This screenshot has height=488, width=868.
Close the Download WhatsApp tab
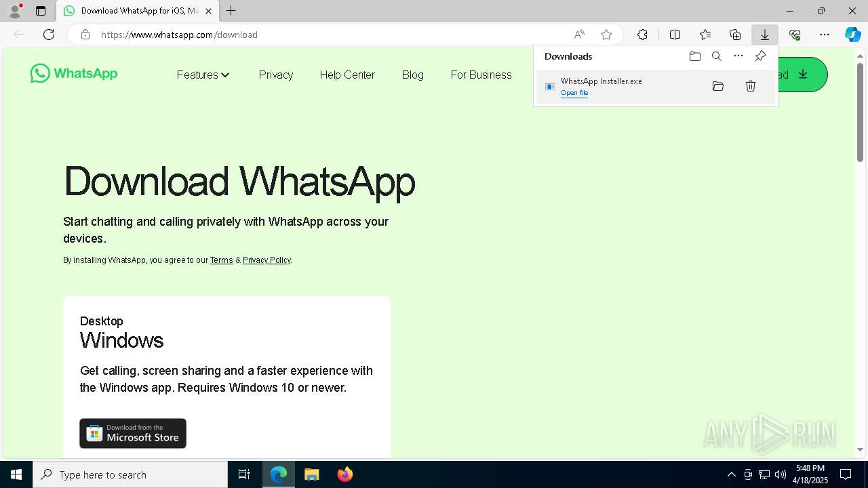point(208,11)
